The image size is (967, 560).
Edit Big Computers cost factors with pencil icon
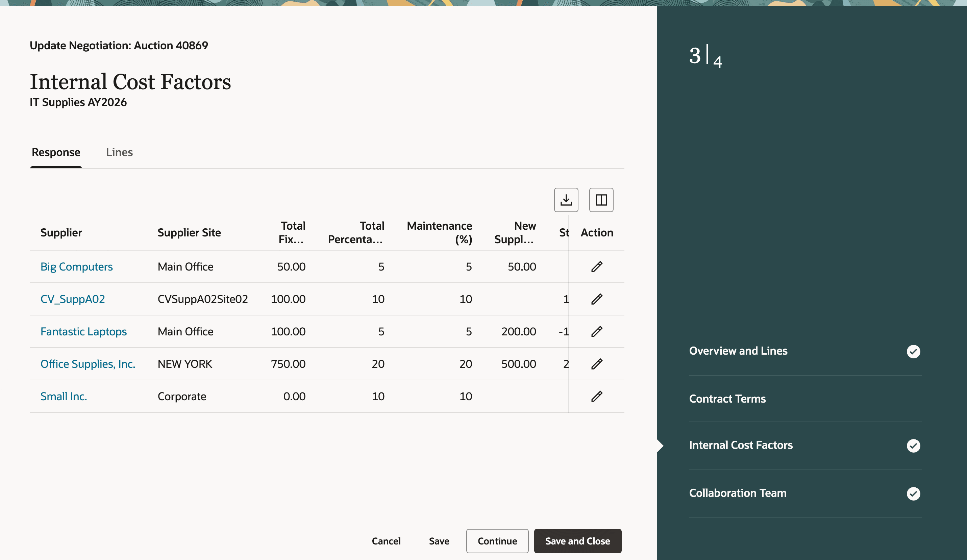596,266
